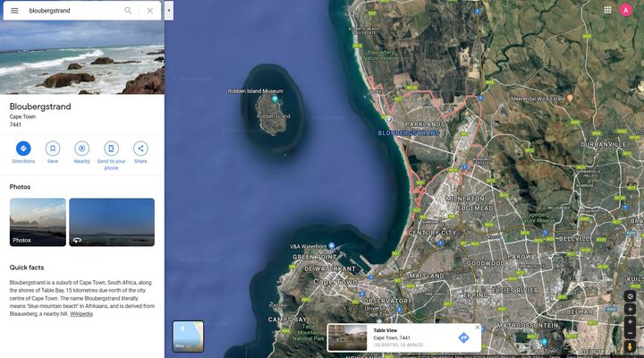Follow the Wikipedia link

pyautogui.click(x=81, y=314)
